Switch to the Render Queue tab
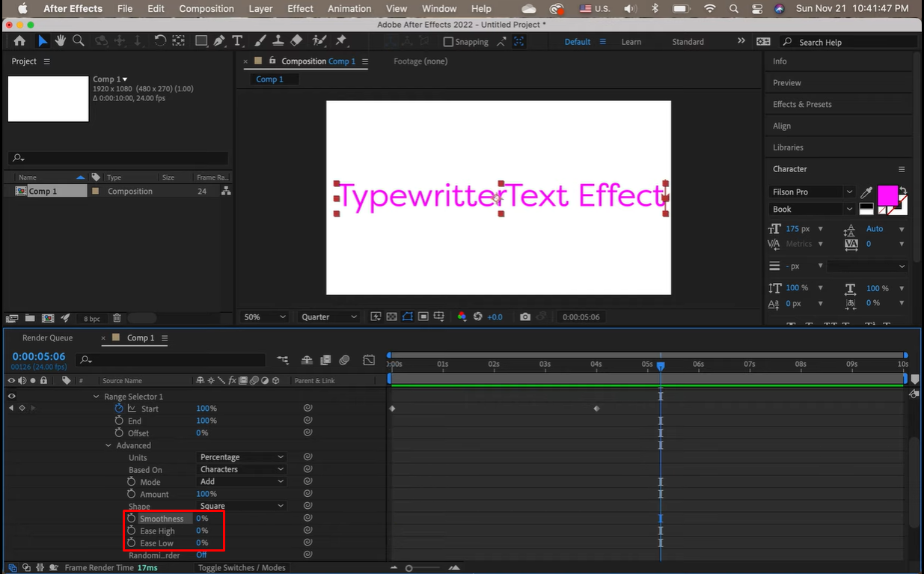Screen dimensions: 924x574 [47, 338]
